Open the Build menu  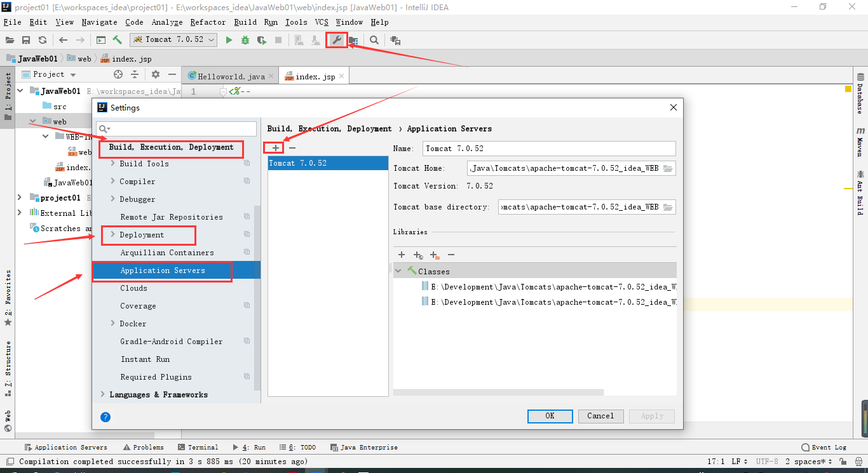click(245, 22)
